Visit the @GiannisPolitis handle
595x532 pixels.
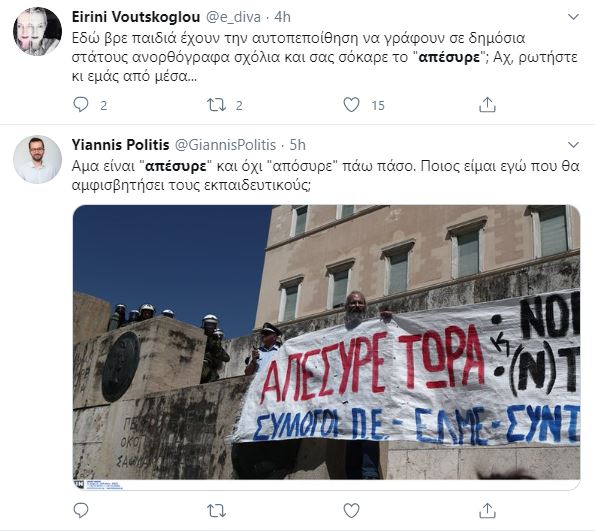pos(225,145)
